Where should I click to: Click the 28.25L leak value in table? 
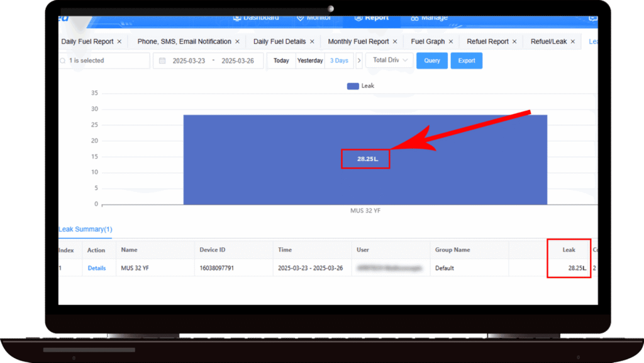[577, 268]
